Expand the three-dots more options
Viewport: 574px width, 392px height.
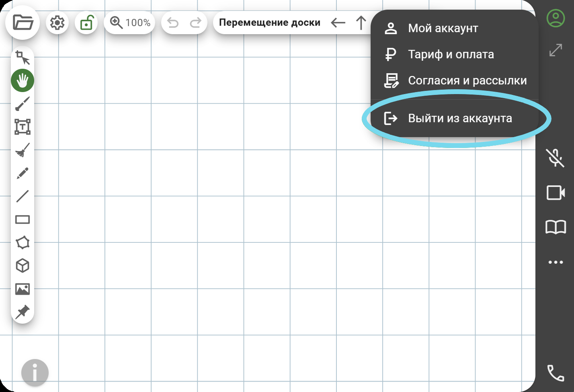coord(556,263)
